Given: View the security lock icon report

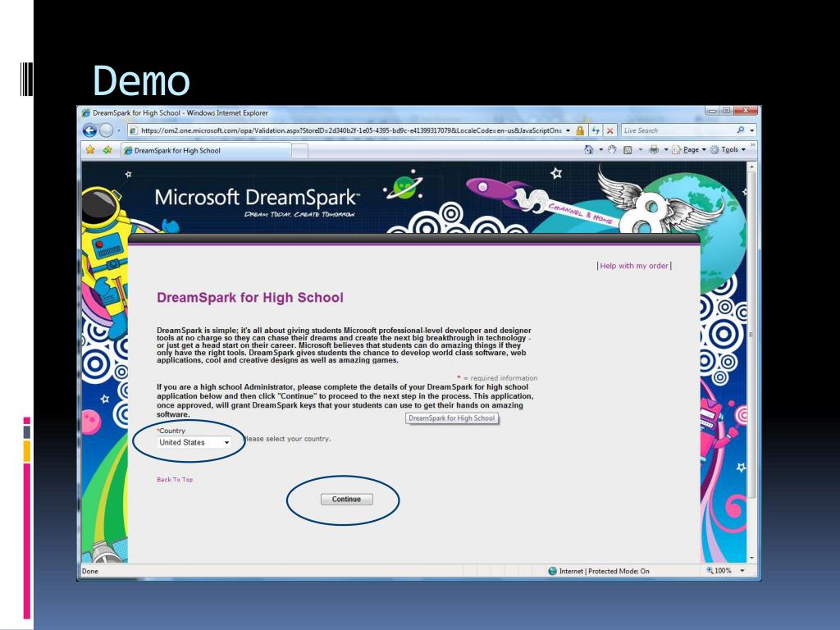Looking at the screenshot, I should [580, 130].
